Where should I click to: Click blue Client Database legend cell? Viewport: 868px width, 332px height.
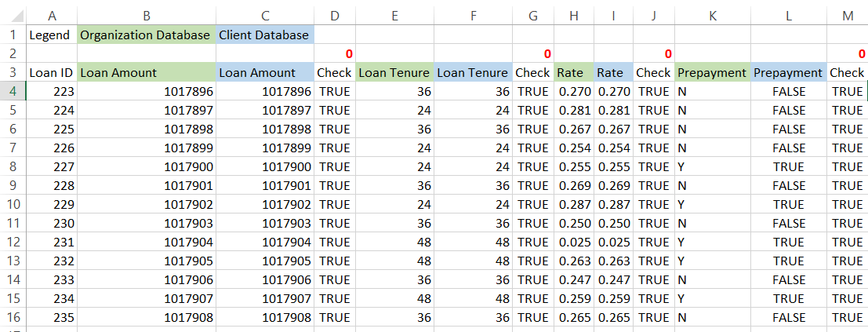tap(264, 35)
